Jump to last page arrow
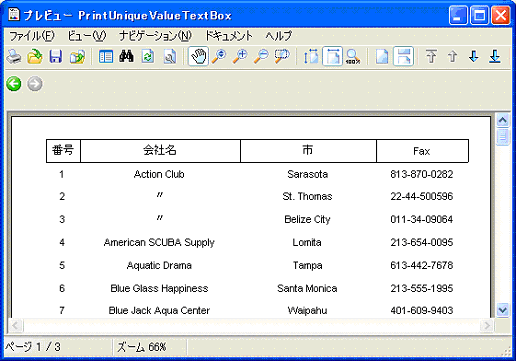518x362 pixels. (495, 56)
